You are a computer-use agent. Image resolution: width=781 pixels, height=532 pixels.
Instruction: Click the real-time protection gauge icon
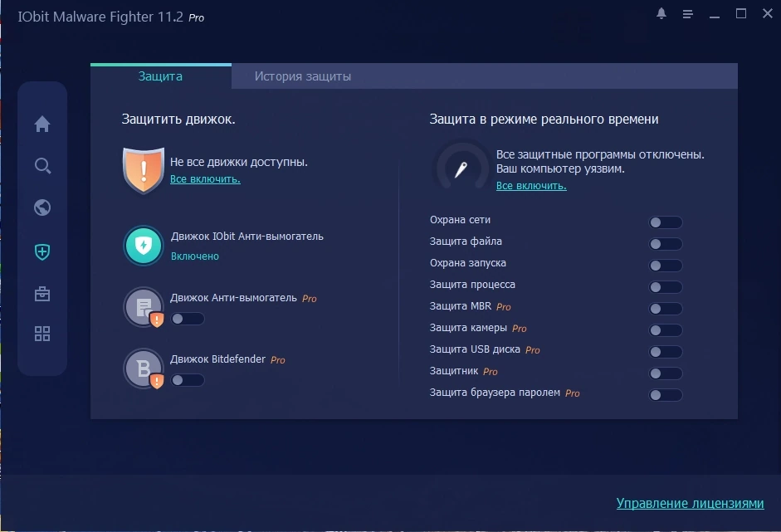[x=461, y=168]
